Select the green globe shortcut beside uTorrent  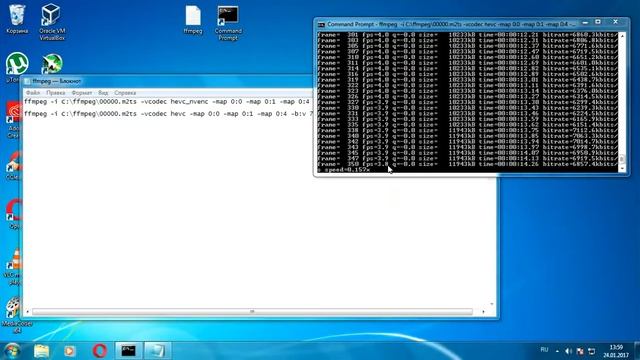coord(52,64)
